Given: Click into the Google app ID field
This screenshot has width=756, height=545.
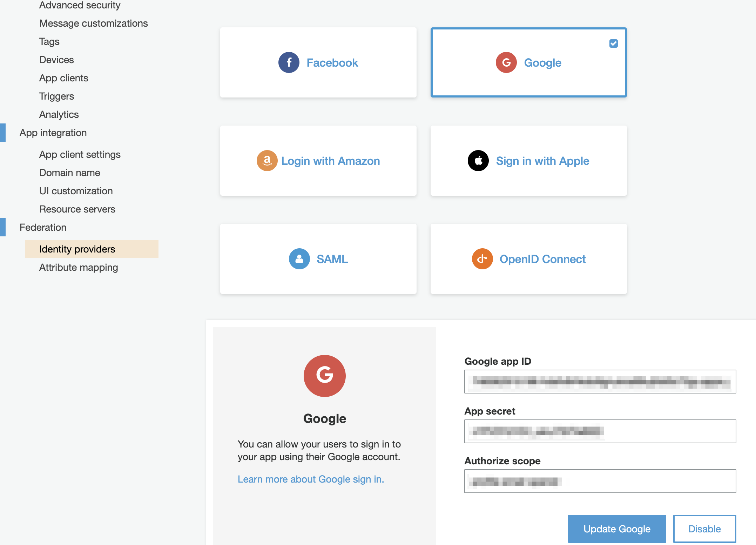Looking at the screenshot, I should (x=600, y=382).
